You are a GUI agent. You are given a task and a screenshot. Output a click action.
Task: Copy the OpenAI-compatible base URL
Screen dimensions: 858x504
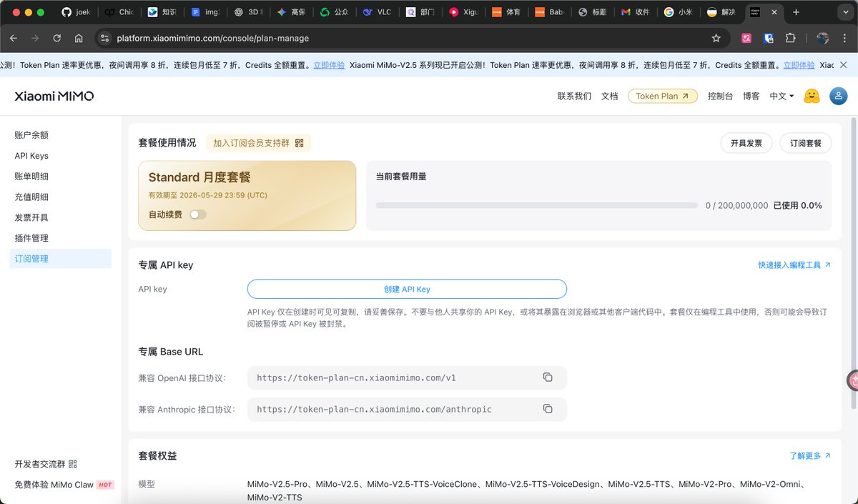tap(548, 377)
